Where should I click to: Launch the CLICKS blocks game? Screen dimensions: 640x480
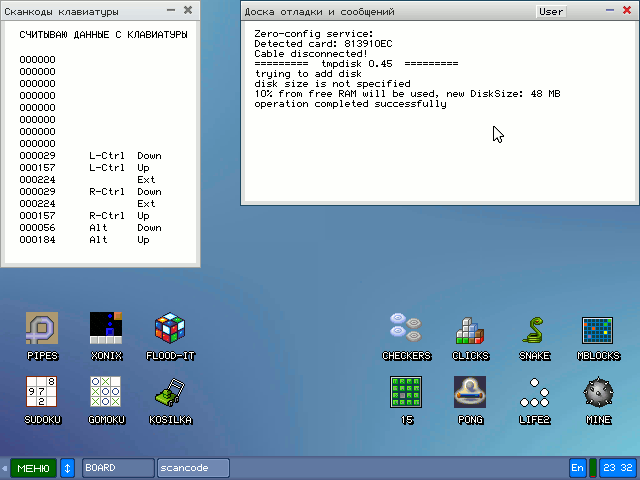470,329
